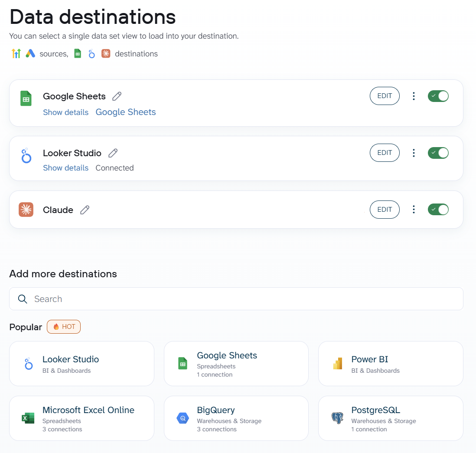476x453 pixels.
Task: Click Looker Studio icon in Popular card
Action: coord(29,364)
